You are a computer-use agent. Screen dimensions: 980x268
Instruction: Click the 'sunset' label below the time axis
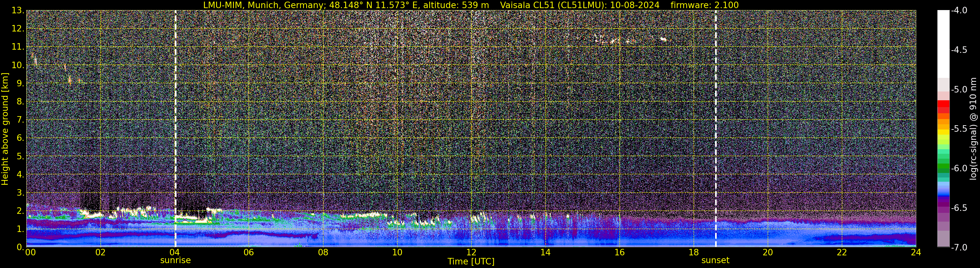715,261
